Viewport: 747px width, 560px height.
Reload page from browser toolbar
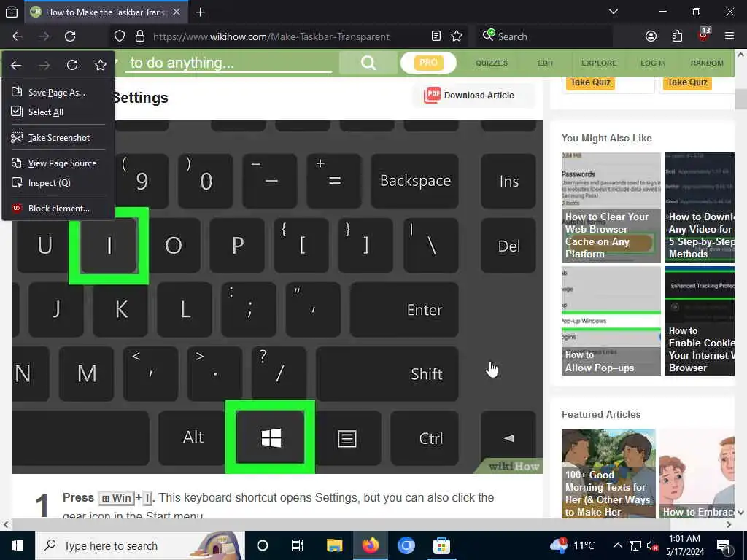click(70, 36)
